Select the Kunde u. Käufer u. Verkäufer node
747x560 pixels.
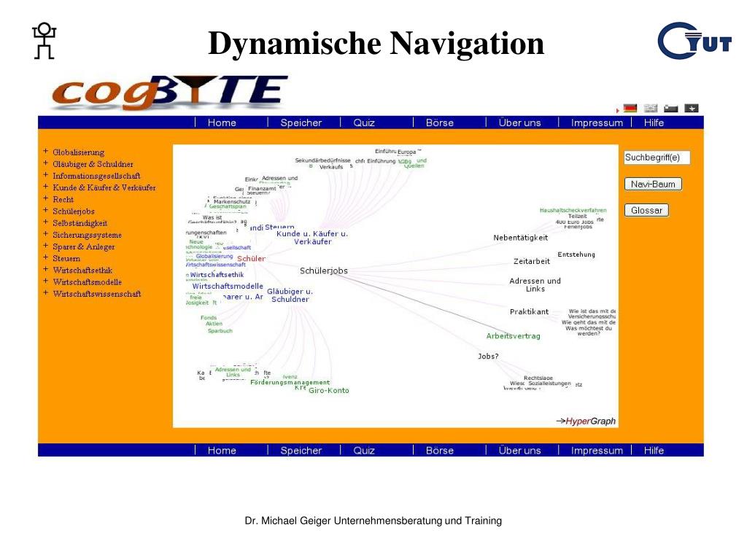312,238
